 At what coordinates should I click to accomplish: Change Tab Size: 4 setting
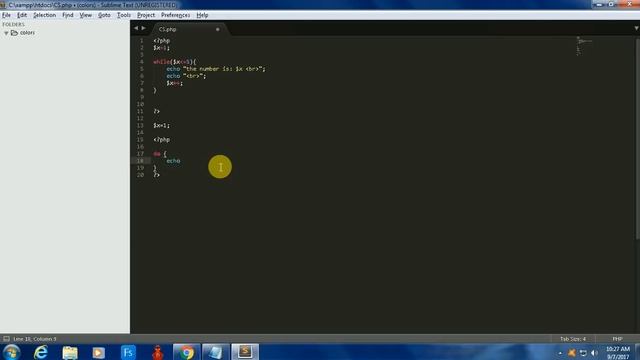(573, 339)
